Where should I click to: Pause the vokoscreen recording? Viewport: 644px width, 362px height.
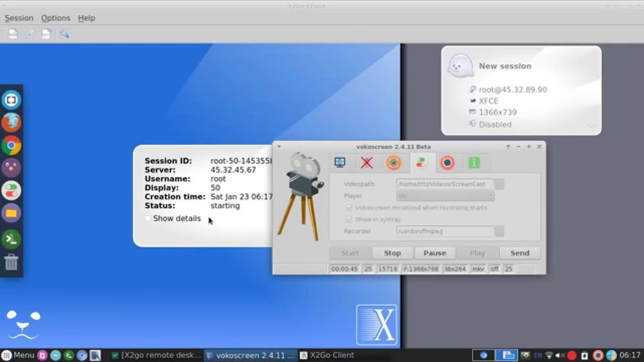tap(435, 253)
